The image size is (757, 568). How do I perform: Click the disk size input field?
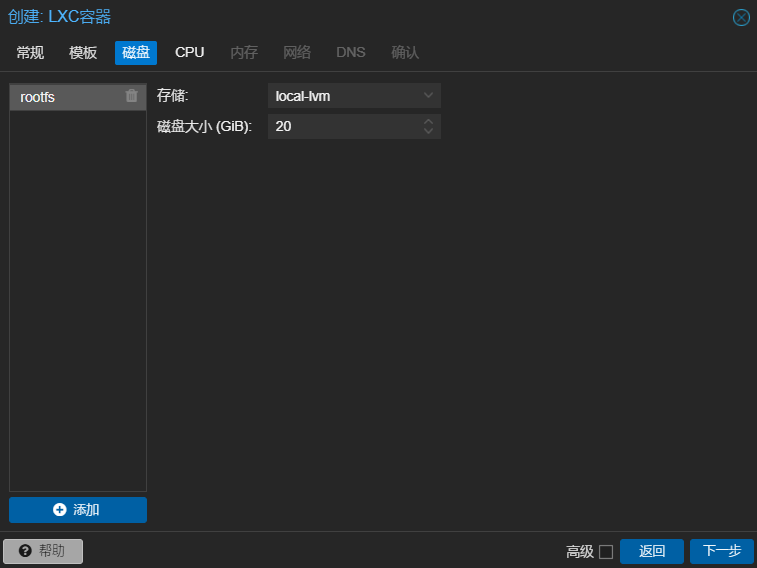tap(342, 127)
